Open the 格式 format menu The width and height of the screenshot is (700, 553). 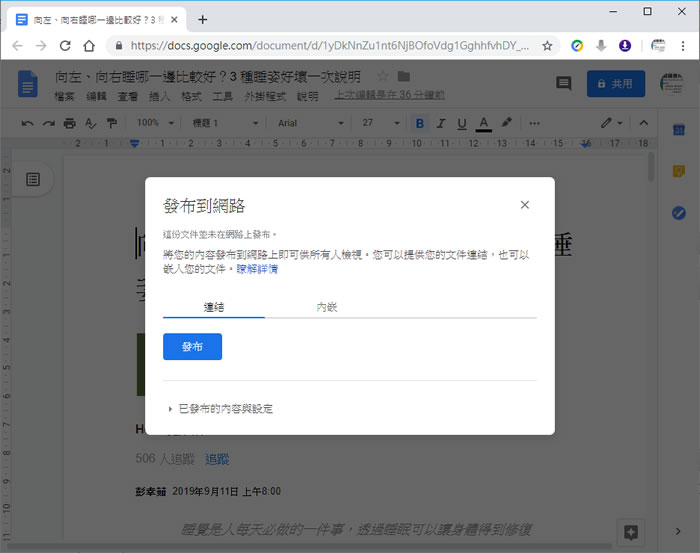[x=191, y=96]
